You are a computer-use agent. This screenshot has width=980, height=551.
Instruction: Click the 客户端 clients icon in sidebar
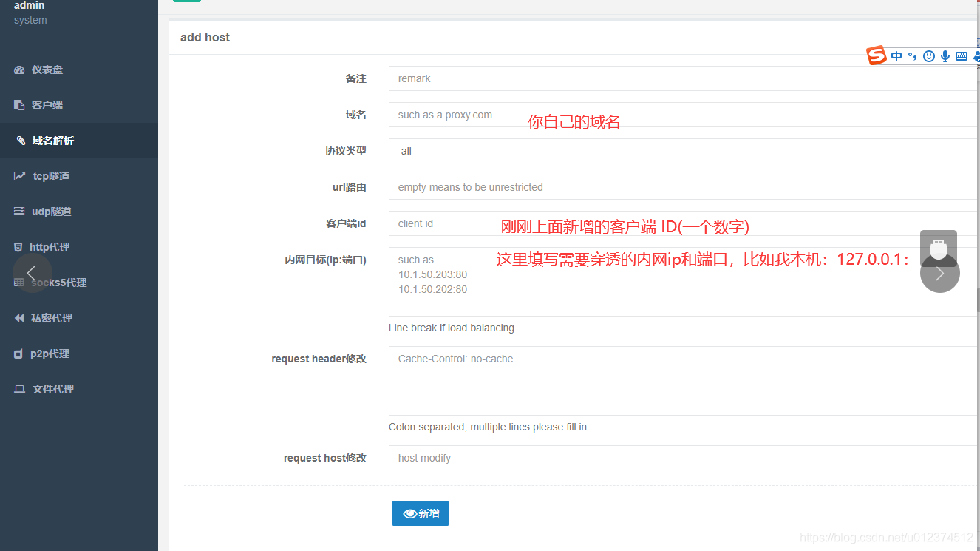19,105
